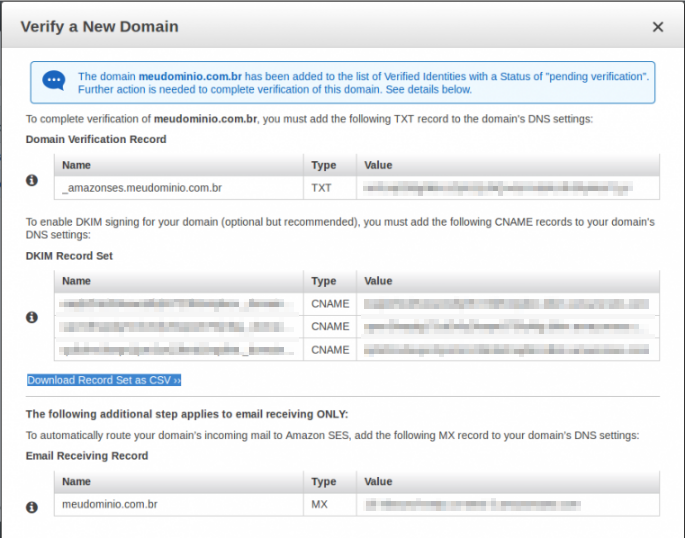
Task: Click the info icon beside the Email Receiving Record
Action: tap(32, 505)
